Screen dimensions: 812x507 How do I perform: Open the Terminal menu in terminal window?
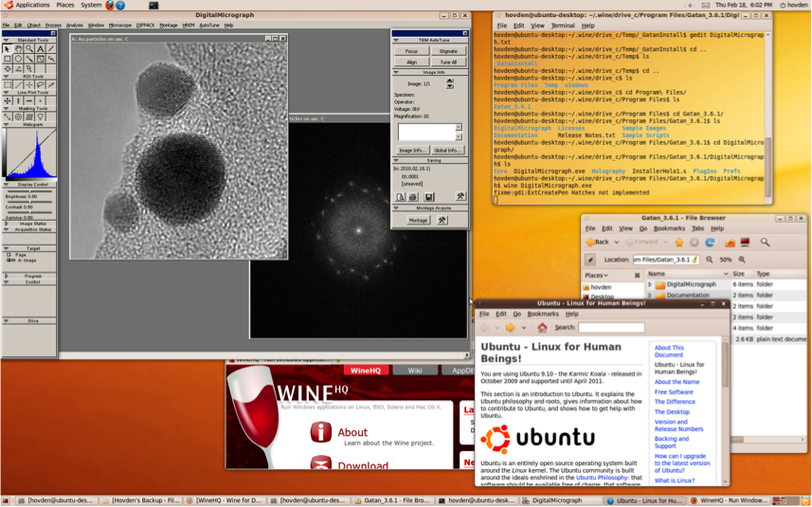(x=563, y=26)
